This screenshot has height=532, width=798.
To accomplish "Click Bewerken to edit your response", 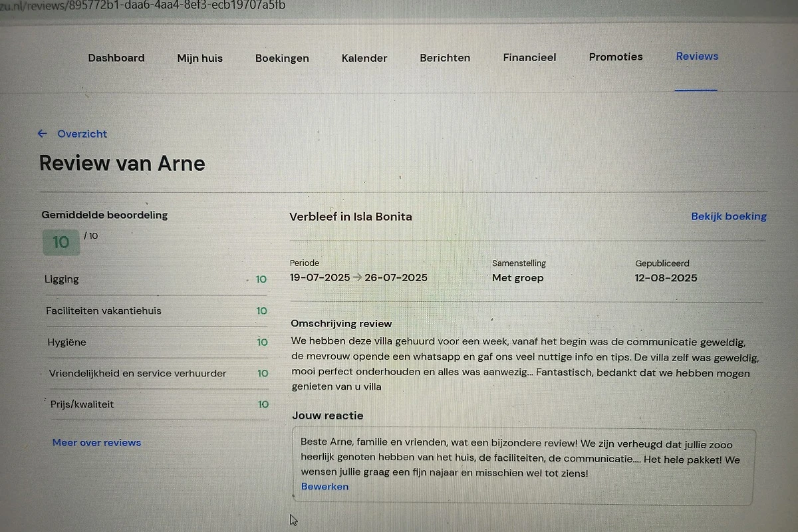I will pyautogui.click(x=325, y=486).
